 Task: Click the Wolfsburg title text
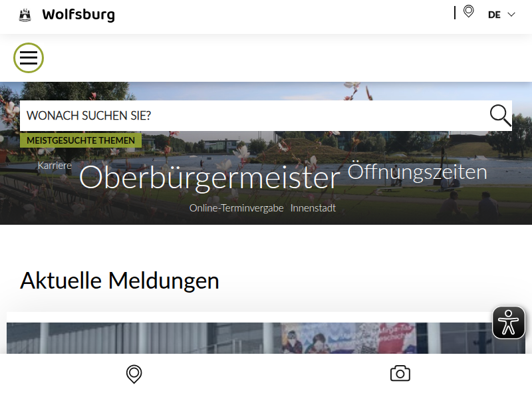(78, 15)
